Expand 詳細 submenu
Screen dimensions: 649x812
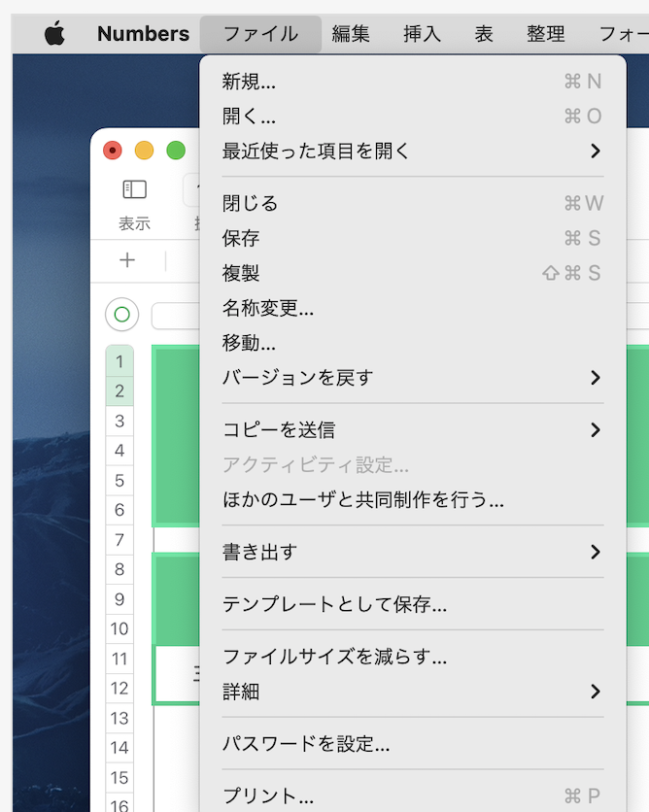(413, 691)
